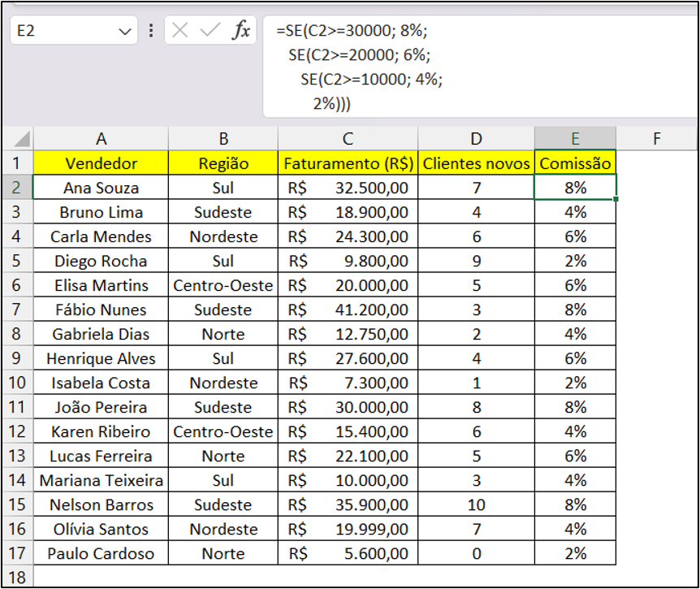700x589 pixels.
Task: Click the Comissão header cell
Action: (x=575, y=163)
